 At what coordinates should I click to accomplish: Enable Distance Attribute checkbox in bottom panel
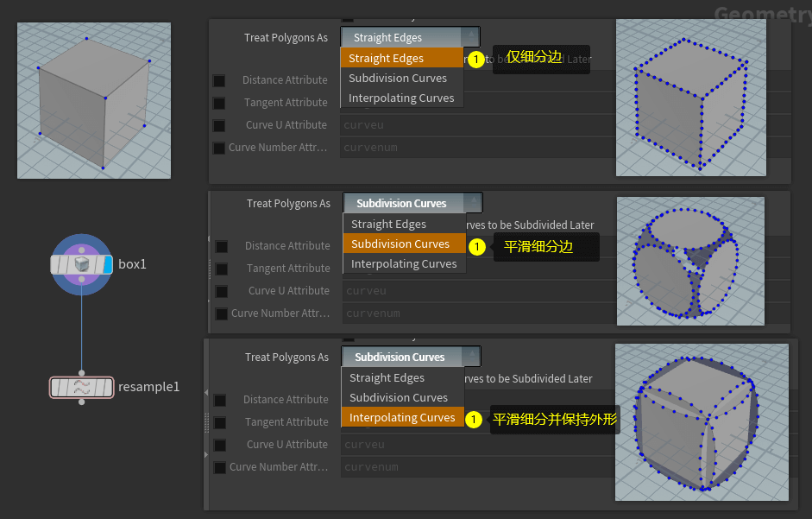pyautogui.click(x=220, y=400)
